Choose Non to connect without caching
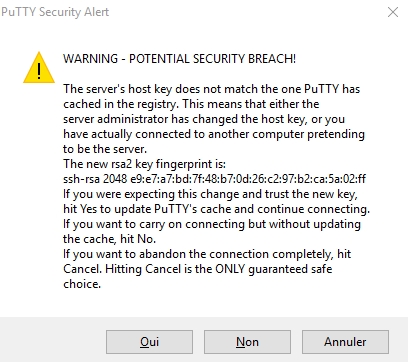The width and height of the screenshot is (408, 362). [247, 342]
